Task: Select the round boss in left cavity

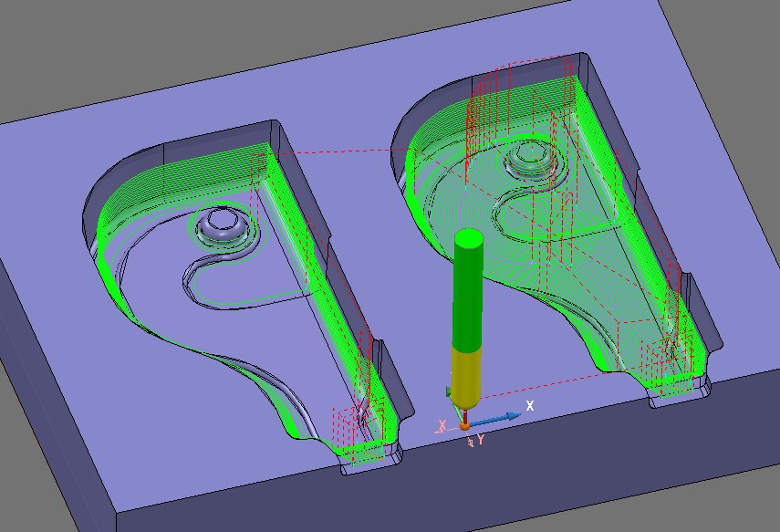Action: 222,225
